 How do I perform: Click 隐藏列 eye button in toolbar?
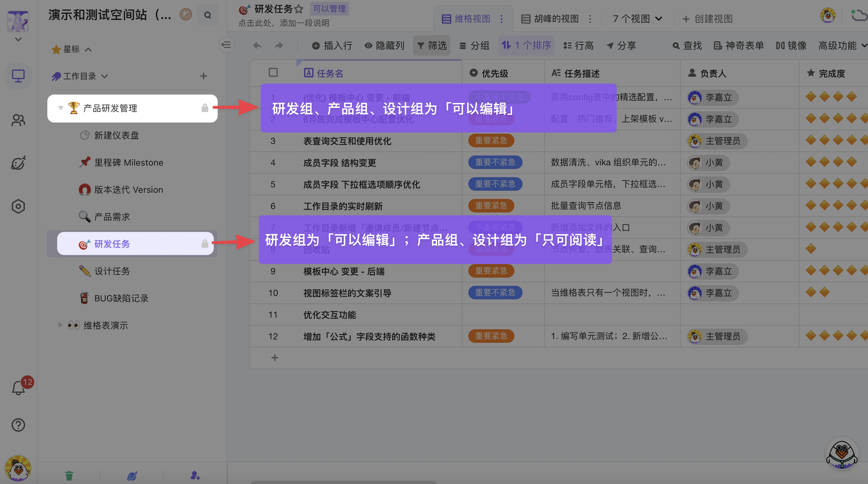(x=384, y=45)
